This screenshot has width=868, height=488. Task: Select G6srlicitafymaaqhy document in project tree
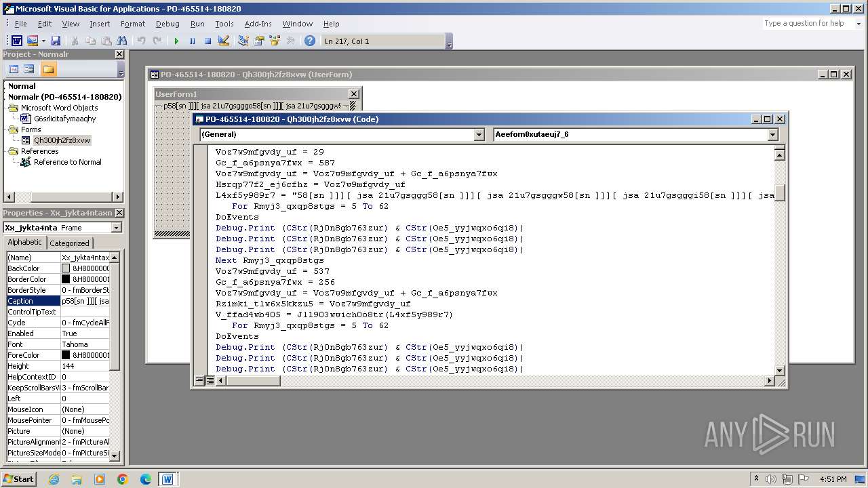point(65,119)
